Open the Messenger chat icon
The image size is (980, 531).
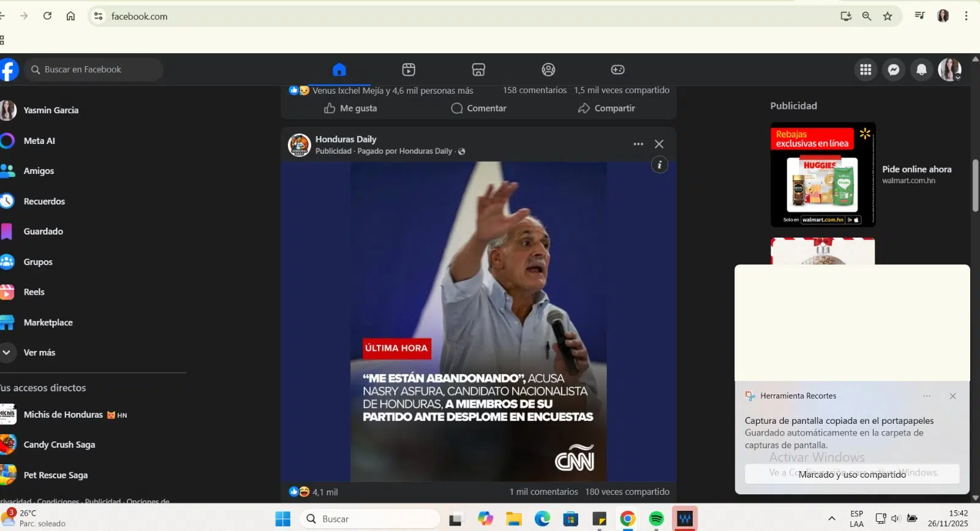coord(894,70)
